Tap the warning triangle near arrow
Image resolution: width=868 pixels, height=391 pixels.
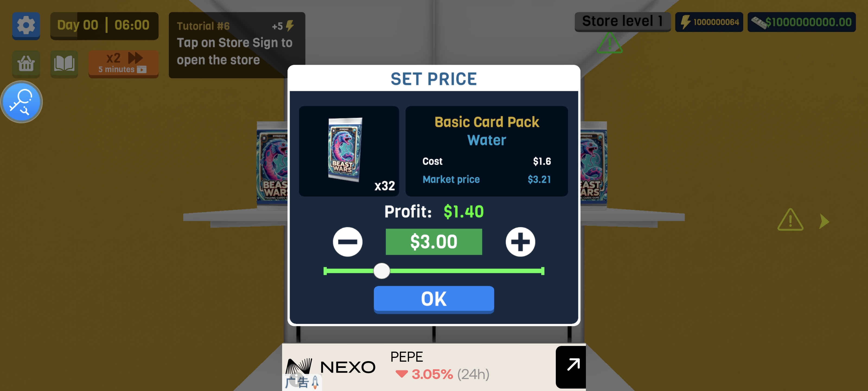tap(790, 220)
